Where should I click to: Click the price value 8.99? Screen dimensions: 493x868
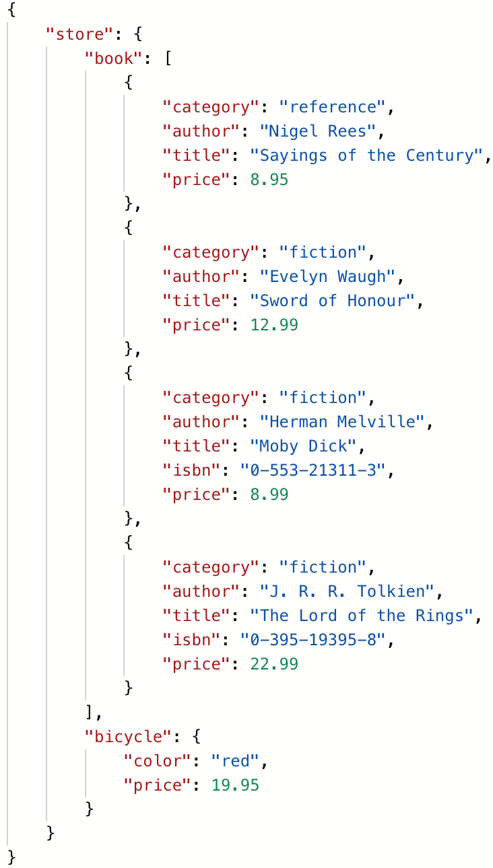269,495
